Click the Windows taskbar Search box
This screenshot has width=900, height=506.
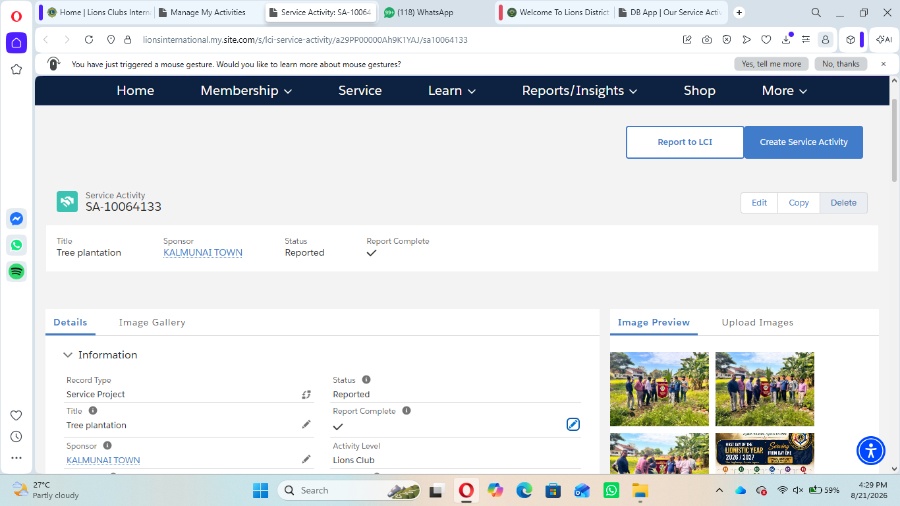pos(349,491)
